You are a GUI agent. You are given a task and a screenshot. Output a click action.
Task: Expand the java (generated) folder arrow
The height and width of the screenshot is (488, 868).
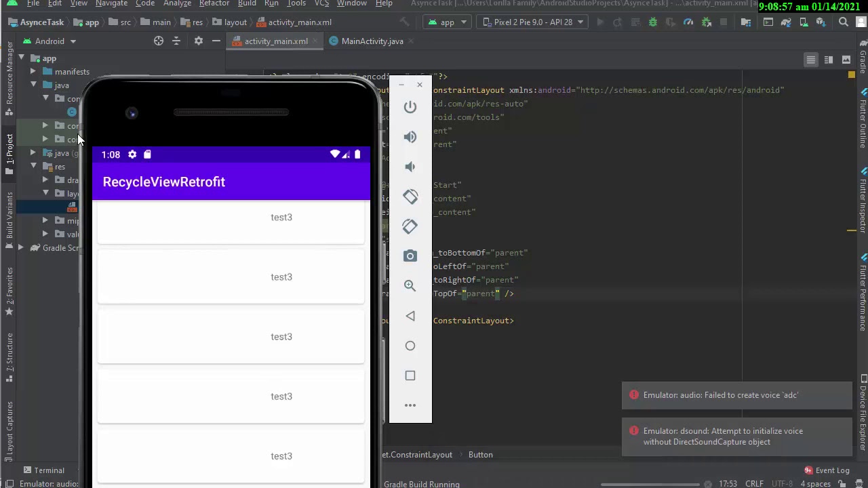click(x=33, y=153)
